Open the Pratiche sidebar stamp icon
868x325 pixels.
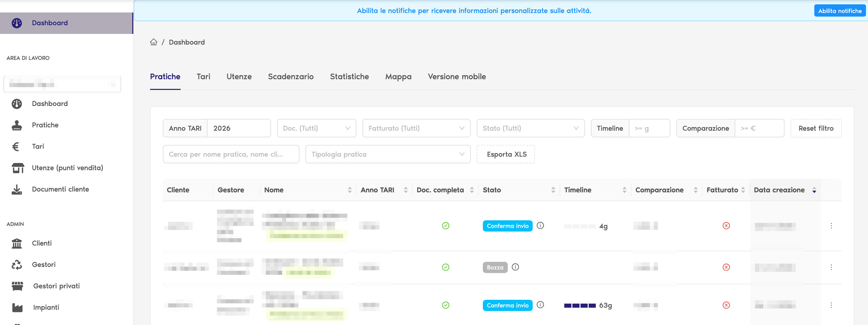point(17,125)
